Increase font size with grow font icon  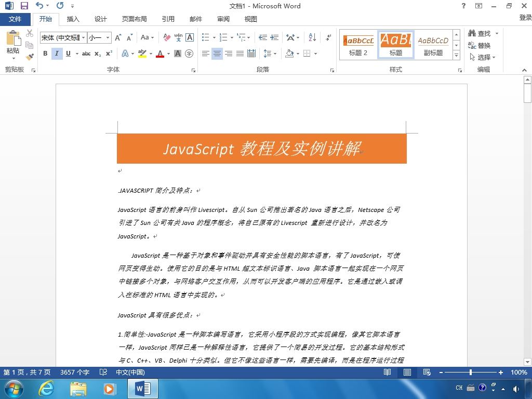coord(118,37)
